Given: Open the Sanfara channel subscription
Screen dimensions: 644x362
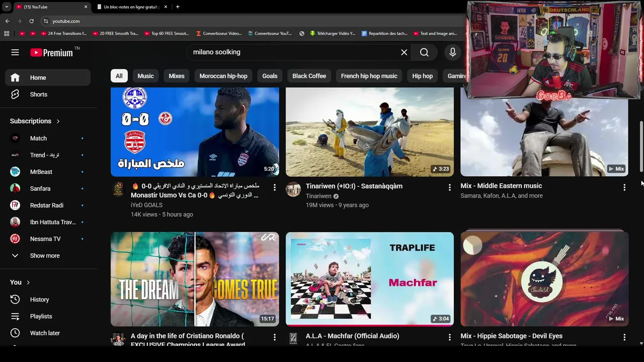Looking at the screenshot, I should pyautogui.click(x=48, y=189).
